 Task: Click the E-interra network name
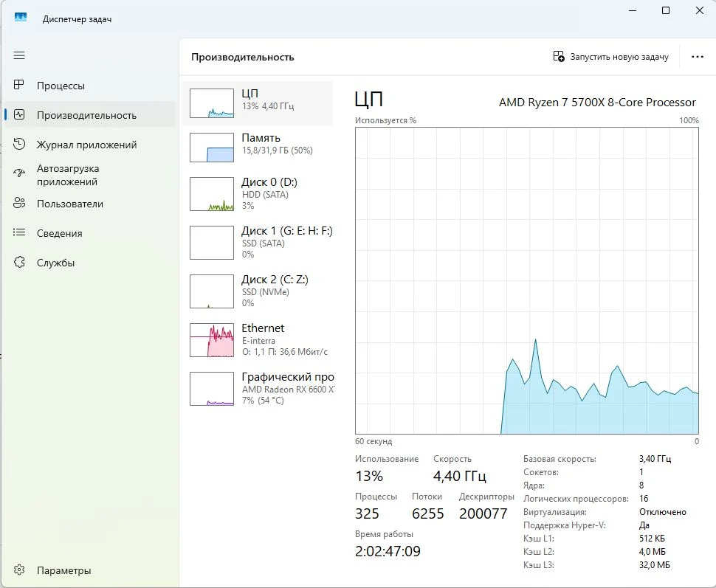pyautogui.click(x=258, y=341)
